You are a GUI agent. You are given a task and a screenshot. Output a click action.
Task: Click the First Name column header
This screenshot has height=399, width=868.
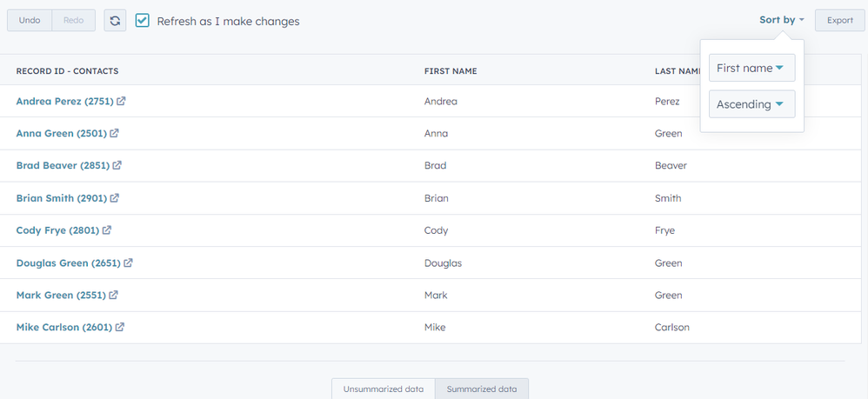pyautogui.click(x=451, y=70)
